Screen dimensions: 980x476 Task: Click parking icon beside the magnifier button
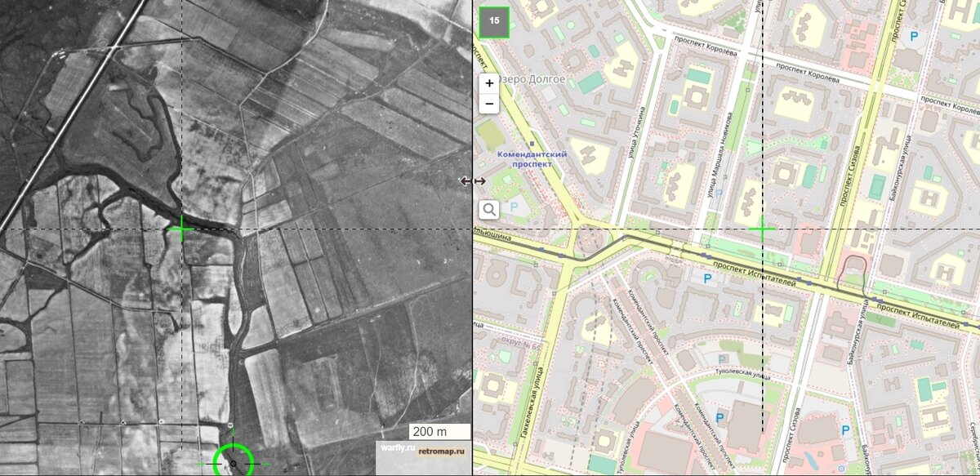514,208
